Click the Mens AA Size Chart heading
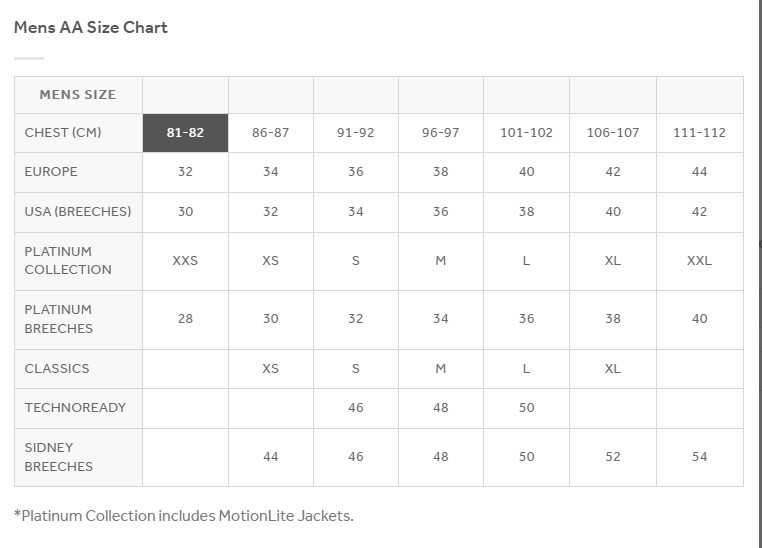762x548 pixels. (91, 27)
